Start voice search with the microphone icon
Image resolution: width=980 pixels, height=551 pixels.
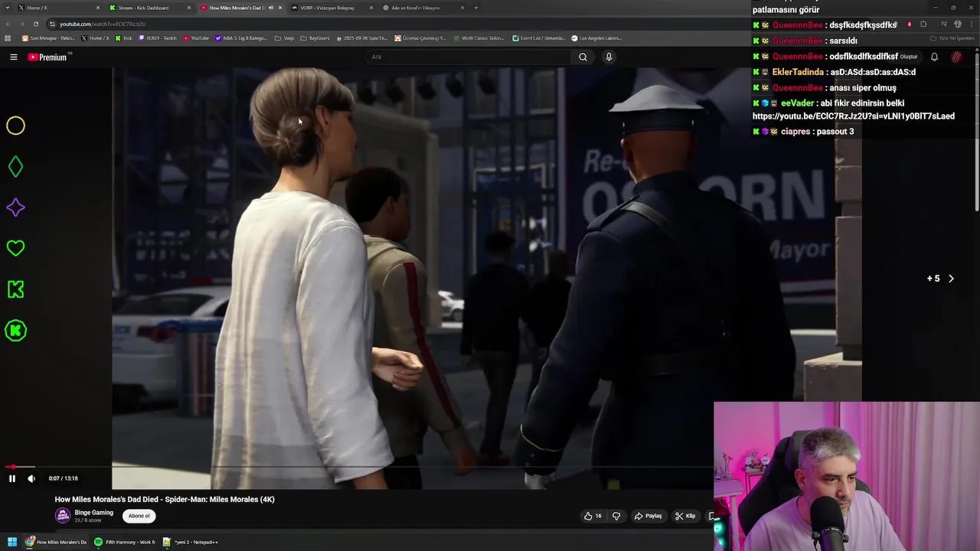coord(609,57)
